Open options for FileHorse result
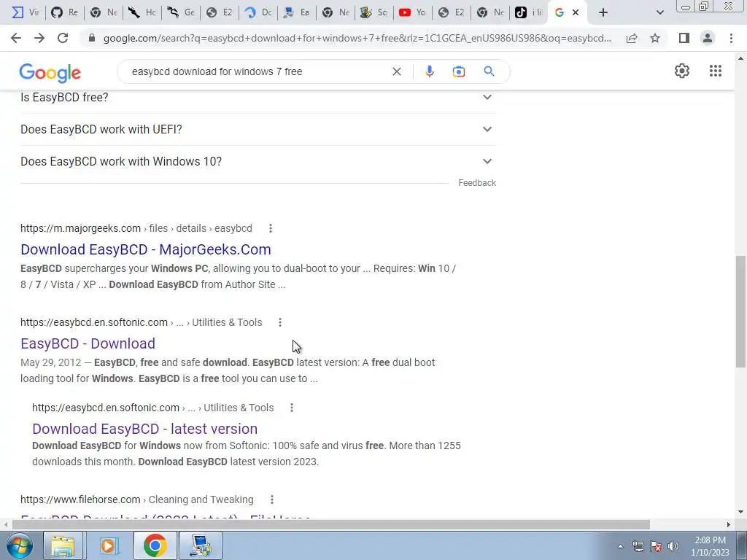 click(272, 499)
